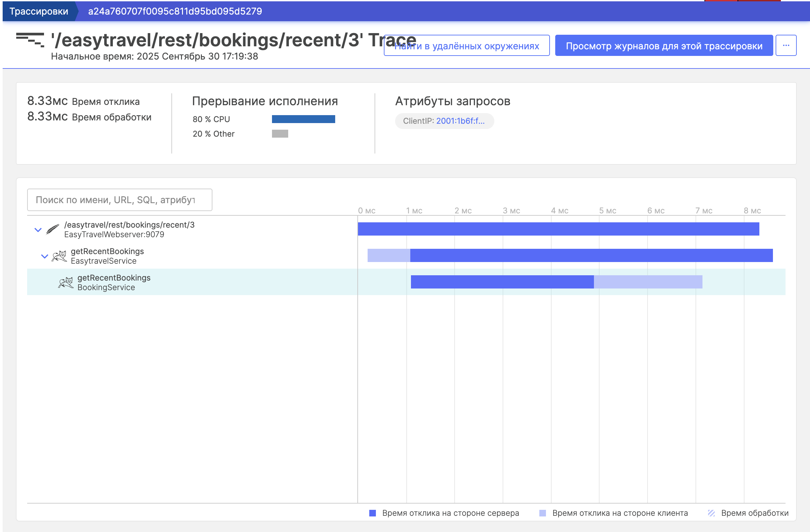Click the blue 80 % CPU bar

click(303, 119)
